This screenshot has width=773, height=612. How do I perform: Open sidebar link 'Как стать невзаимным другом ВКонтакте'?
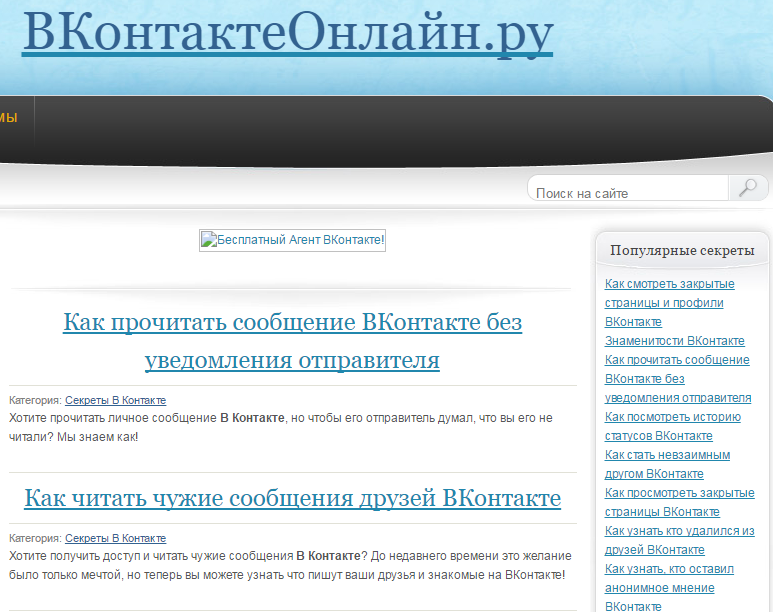668,464
